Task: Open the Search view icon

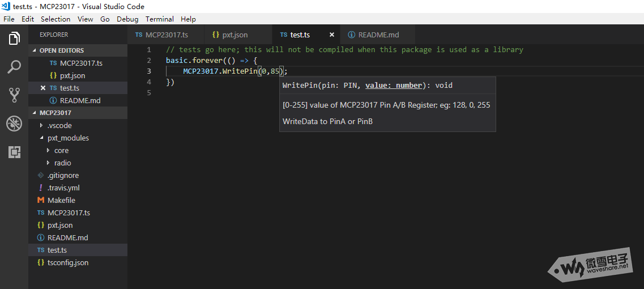Action: click(14, 67)
